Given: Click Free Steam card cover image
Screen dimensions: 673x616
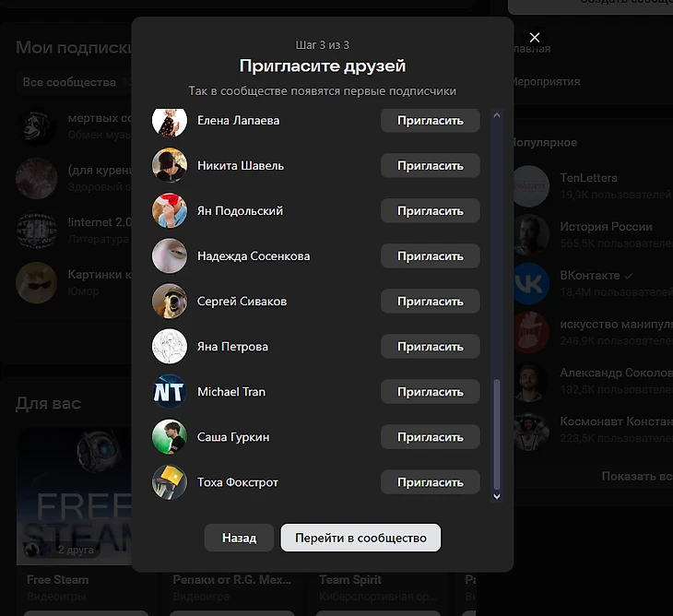Looking at the screenshot, I should click(x=74, y=496).
